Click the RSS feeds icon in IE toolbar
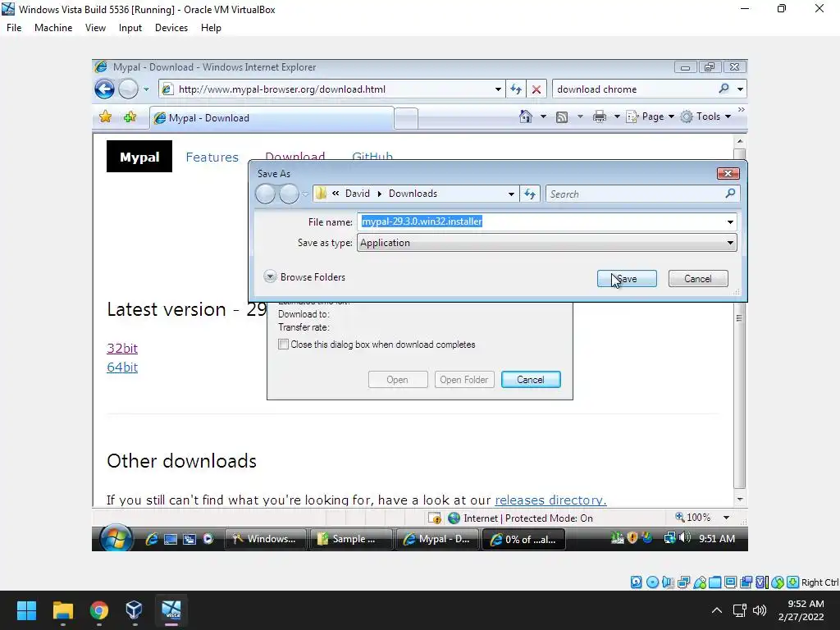 [561, 116]
